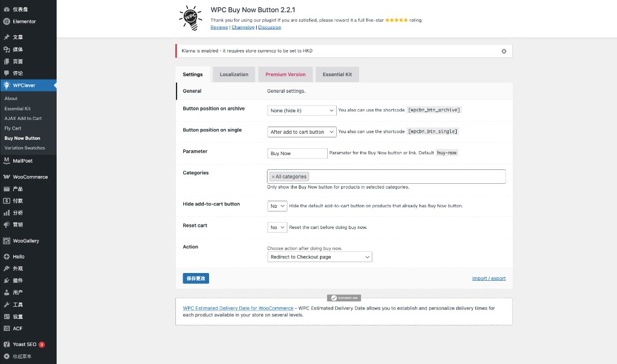Open the MailPoet sidebar icon
Image resolution: width=617 pixels, height=364 pixels.
pos(7,161)
